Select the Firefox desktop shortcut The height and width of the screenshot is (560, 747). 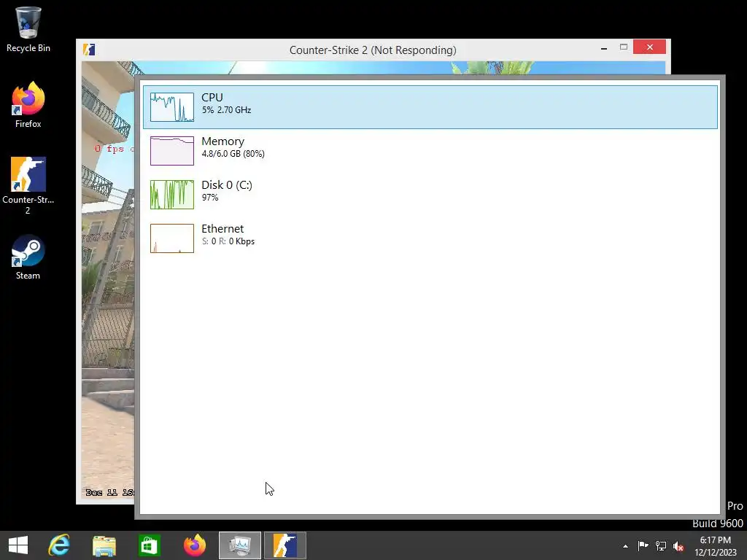click(28, 105)
